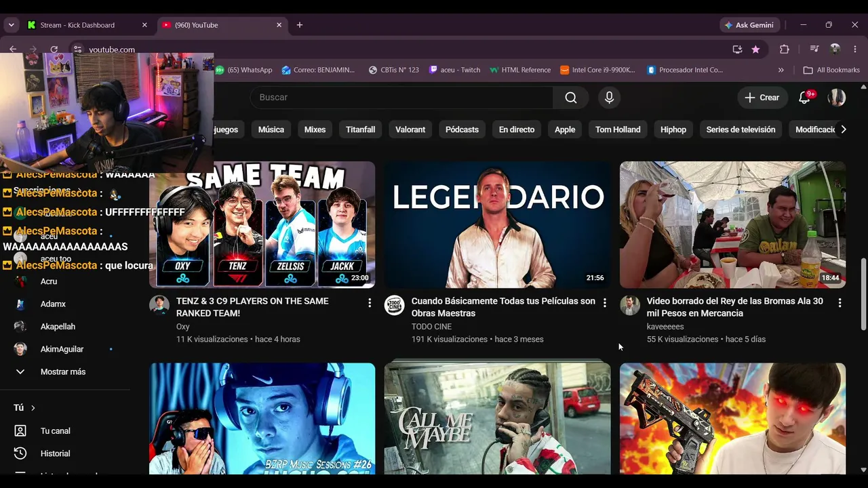Select the Titanfall category chip

tap(360, 129)
